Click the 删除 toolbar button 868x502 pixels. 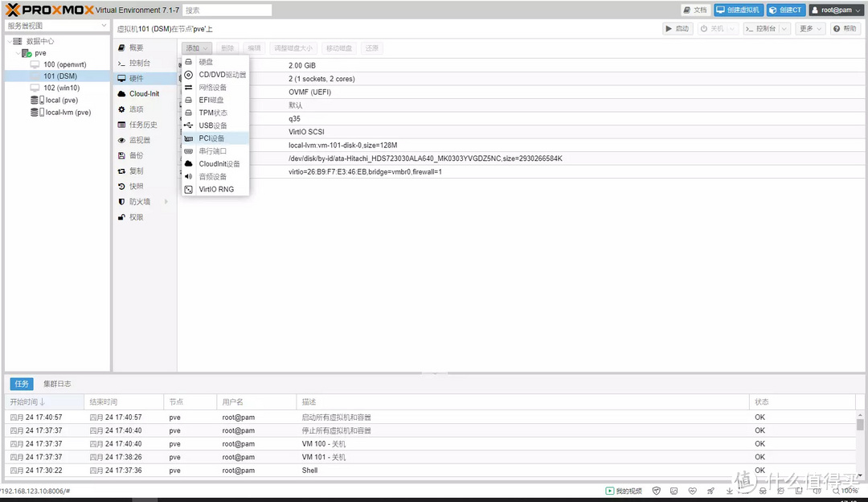(x=227, y=48)
